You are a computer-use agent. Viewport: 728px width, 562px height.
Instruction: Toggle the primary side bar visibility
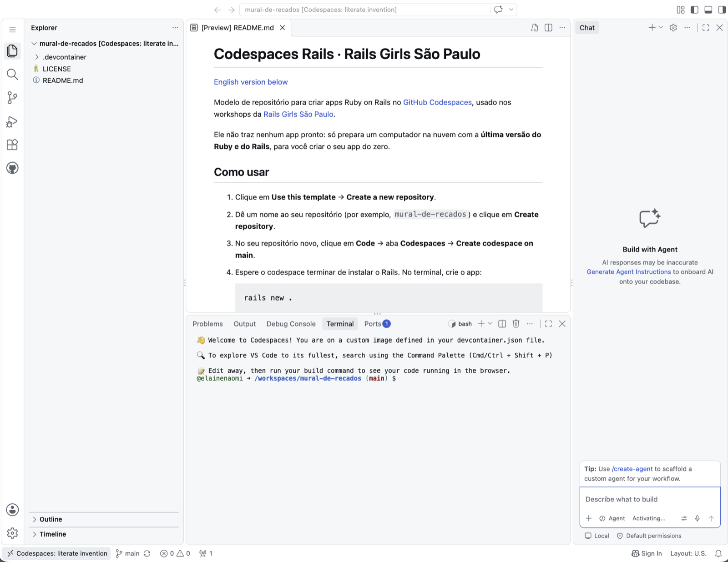click(694, 10)
